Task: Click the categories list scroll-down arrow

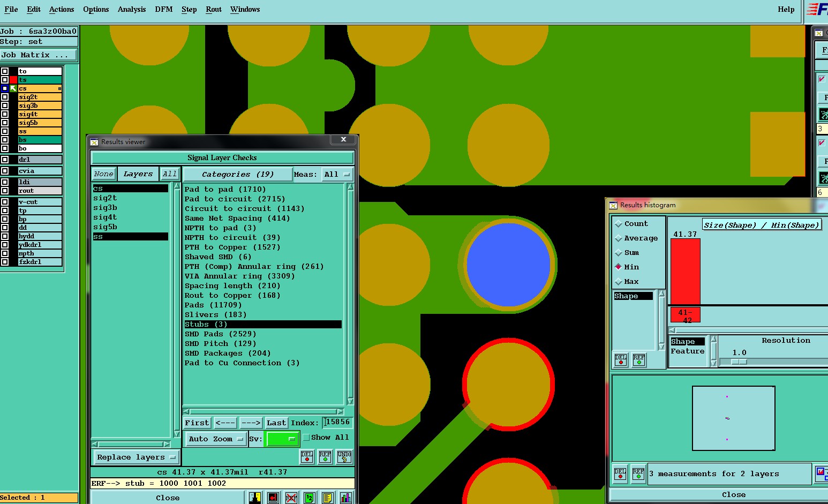Action: [350, 401]
